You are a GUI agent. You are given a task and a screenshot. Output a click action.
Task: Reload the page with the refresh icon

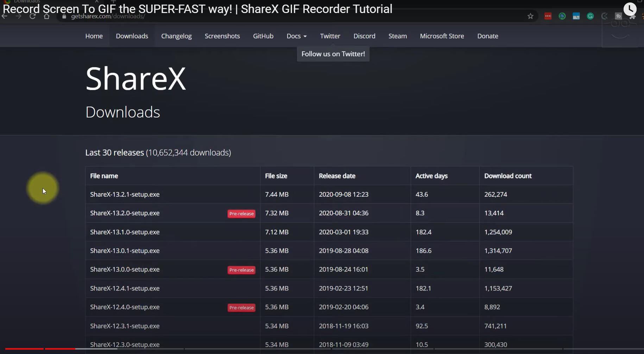coord(33,16)
